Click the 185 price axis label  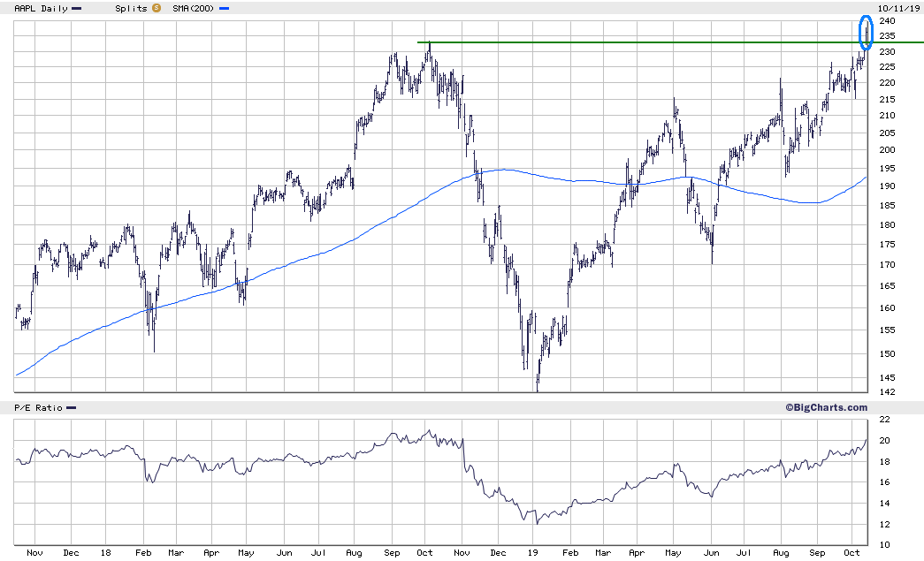pyautogui.click(x=887, y=206)
